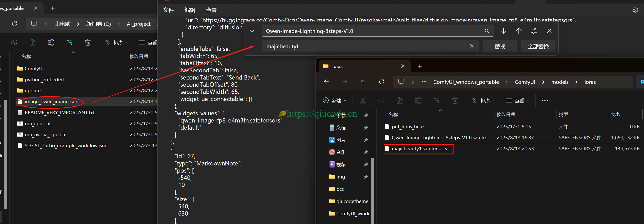Collapse the replace row chevron
Viewport: 644px width, 224px height.
pos(252,31)
